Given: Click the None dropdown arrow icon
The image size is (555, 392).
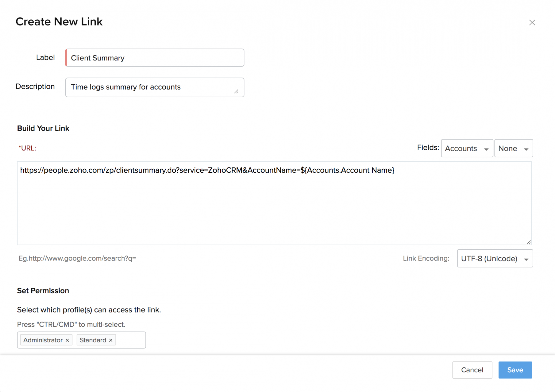Looking at the screenshot, I should pos(526,149).
